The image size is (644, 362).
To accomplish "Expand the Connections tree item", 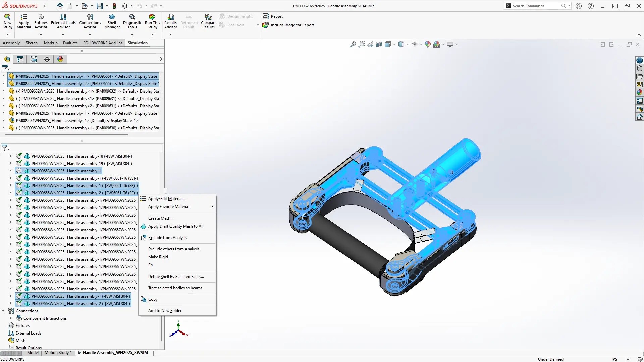I will pos(4,311).
